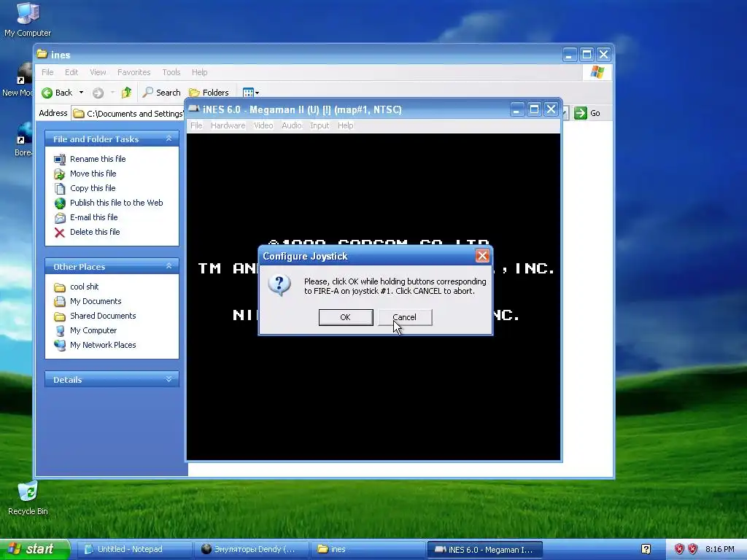The width and height of the screenshot is (747, 560).
Task: Open Explorer's View menu in ines window
Action: (98, 72)
